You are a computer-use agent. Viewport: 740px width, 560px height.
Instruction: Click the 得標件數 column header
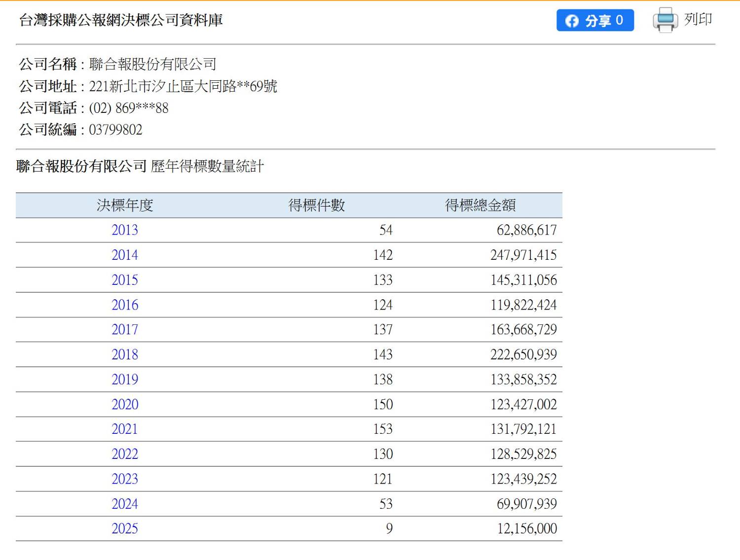(x=317, y=205)
